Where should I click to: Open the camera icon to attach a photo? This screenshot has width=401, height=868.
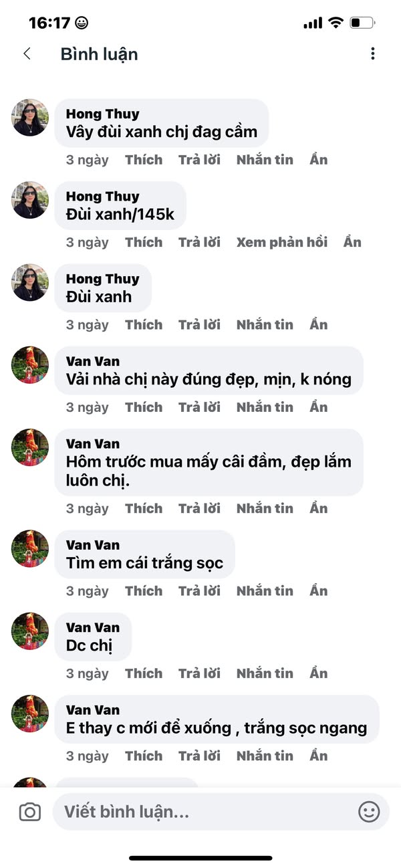28,812
